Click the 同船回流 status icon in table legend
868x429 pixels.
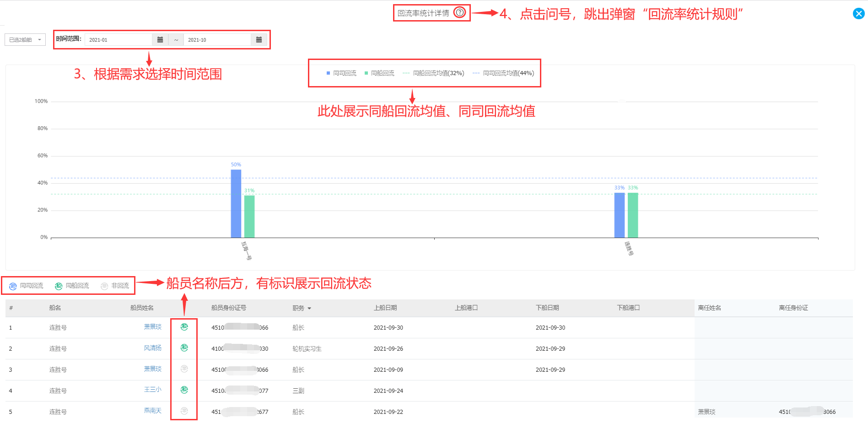59,286
